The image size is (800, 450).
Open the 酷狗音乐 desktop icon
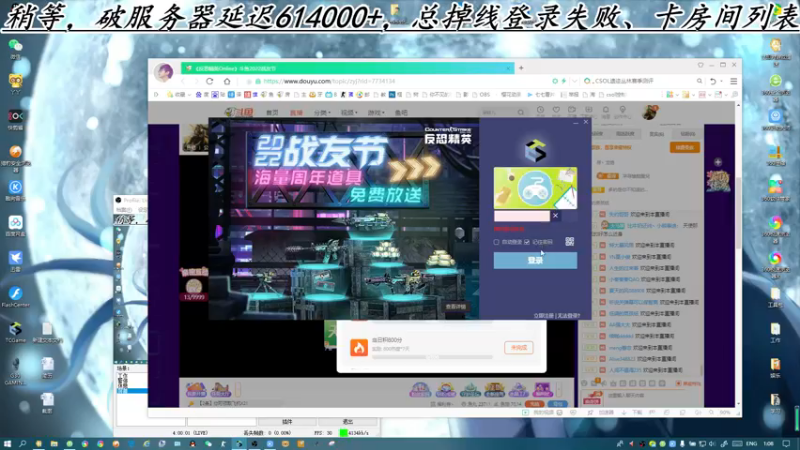coord(15,191)
